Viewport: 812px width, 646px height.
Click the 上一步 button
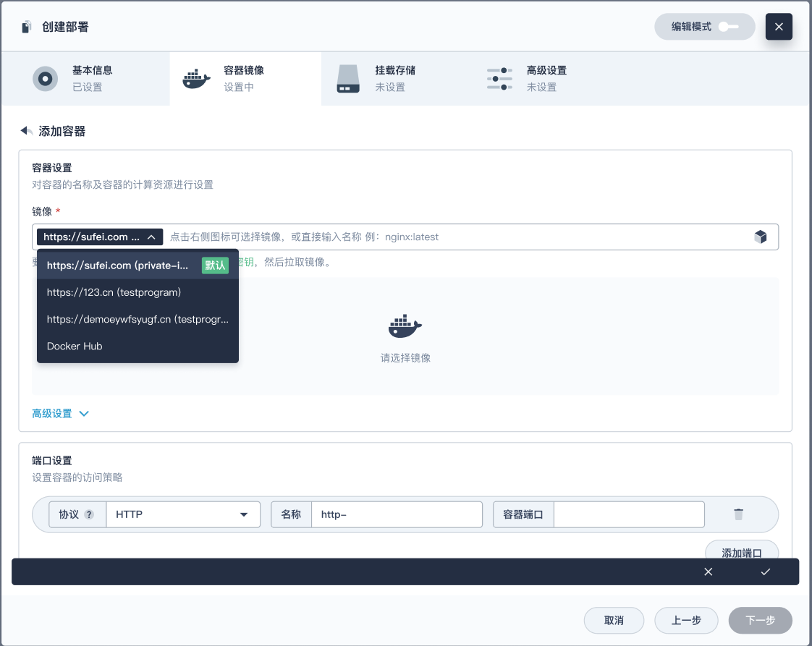(686, 620)
